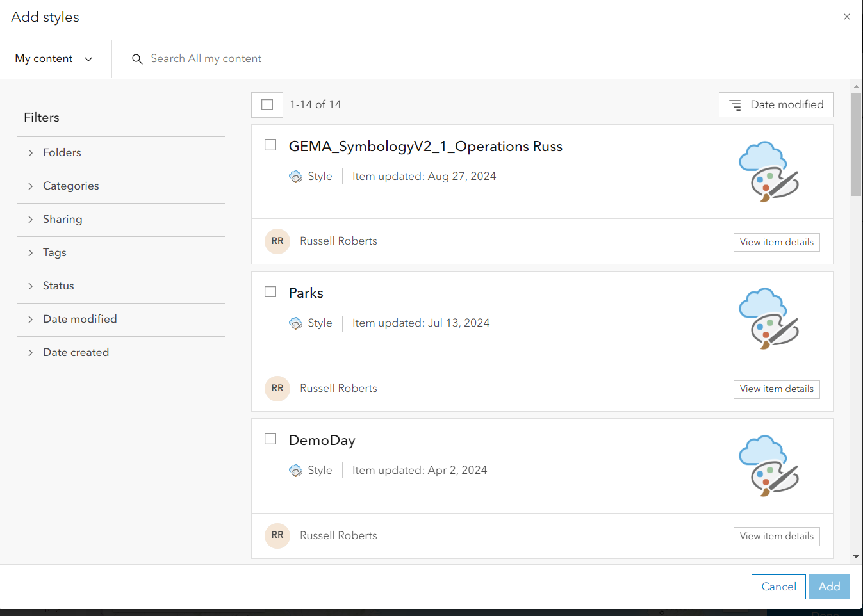The height and width of the screenshot is (616, 863).
Task: Expand the Tags filter
Action: coord(54,252)
